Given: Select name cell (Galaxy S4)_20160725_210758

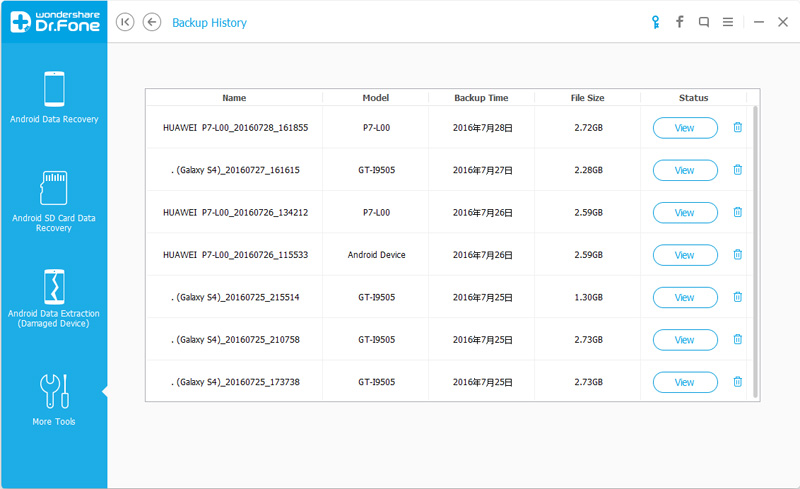Looking at the screenshot, I should coord(235,339).
